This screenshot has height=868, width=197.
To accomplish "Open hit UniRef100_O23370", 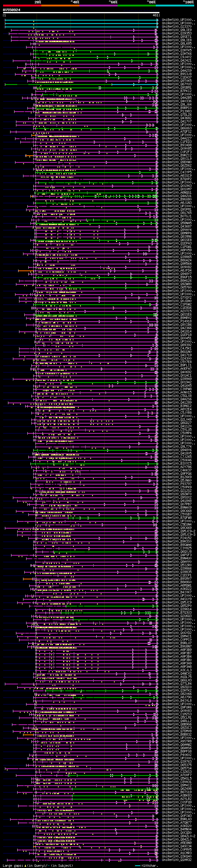I will (x=177, y=26).
